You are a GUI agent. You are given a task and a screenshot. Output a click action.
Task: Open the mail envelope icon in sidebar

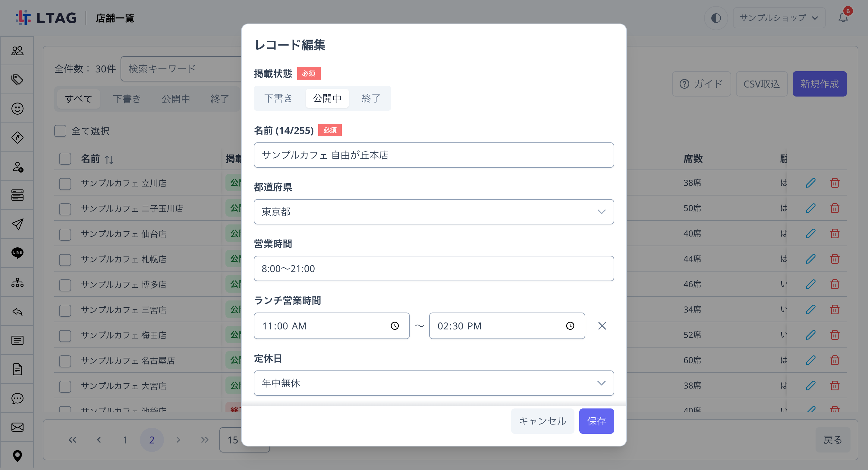(17, 427)
